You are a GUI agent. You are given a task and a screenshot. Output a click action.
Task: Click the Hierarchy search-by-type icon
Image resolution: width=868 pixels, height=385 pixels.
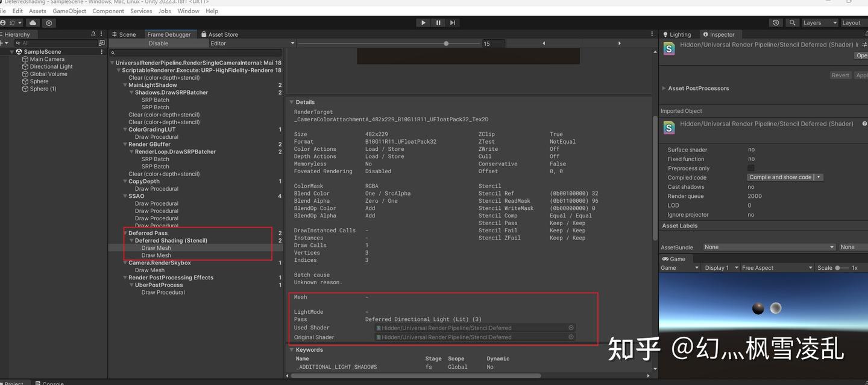coord(101,43)
